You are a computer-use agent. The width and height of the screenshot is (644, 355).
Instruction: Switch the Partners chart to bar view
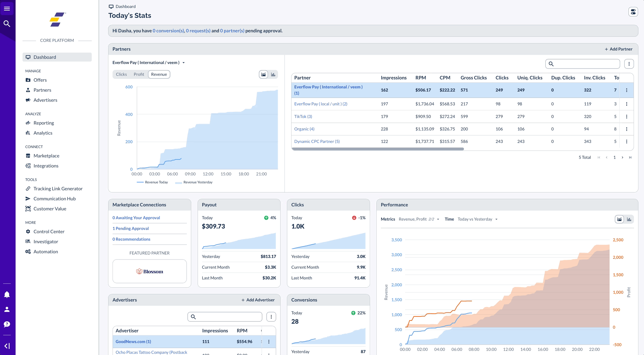pyautogui.click(x=273, y=74)
